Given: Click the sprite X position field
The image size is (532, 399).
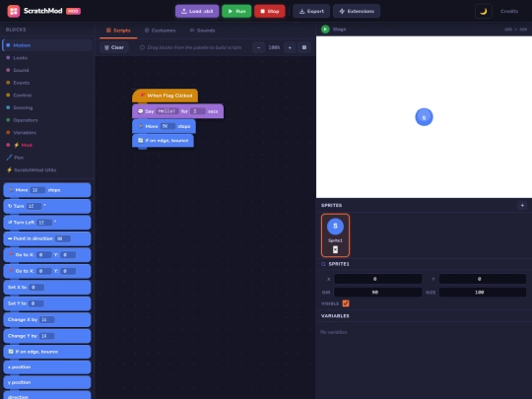Looking at the screenshot, I should [377, 279].
